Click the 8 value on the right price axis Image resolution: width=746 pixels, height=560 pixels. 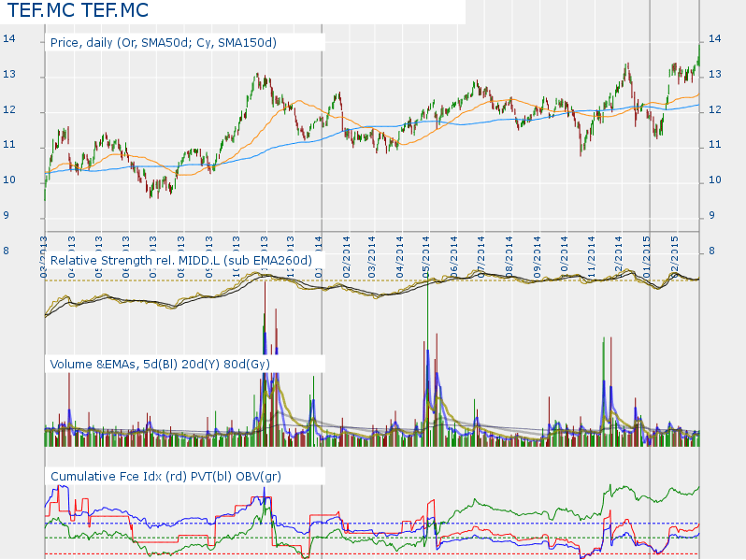(711, 251)
